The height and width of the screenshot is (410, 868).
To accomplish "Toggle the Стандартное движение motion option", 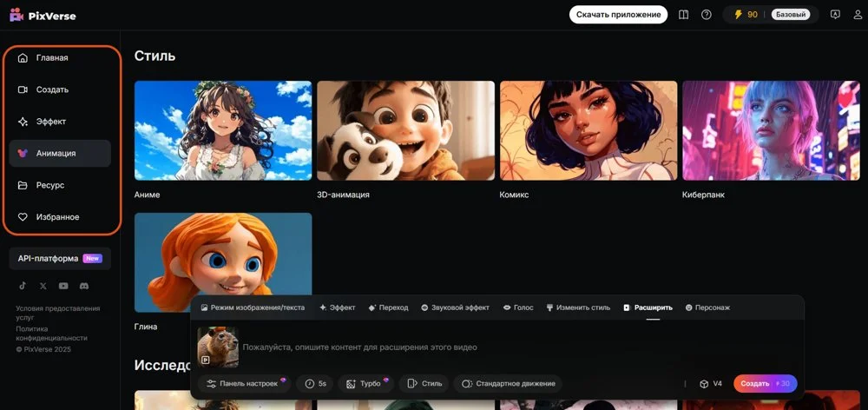I will 510,383.
